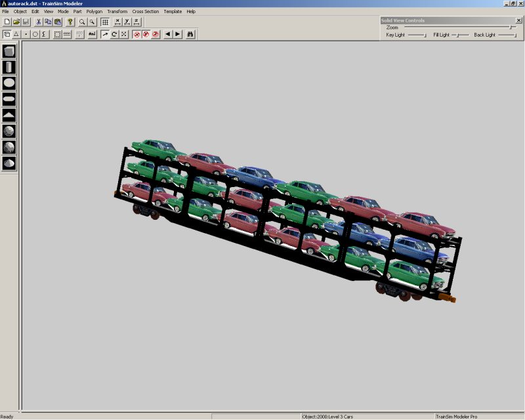Add a cone dome primitive
Image resolution: width=525 pixels, height=420 pixels.
(9, 163)
